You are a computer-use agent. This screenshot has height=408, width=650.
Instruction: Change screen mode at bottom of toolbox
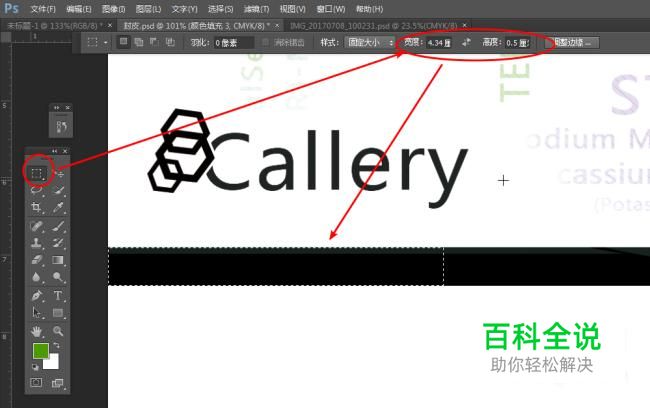coord(58,383)
